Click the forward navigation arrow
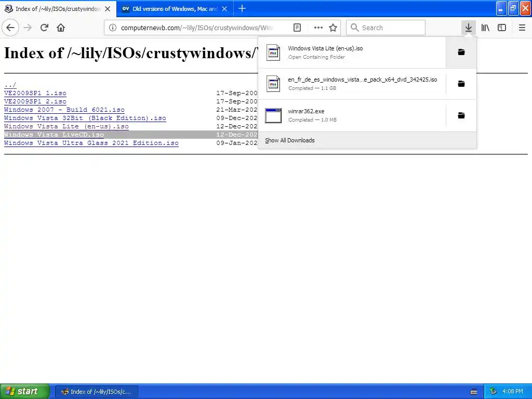 coord(28,28)
